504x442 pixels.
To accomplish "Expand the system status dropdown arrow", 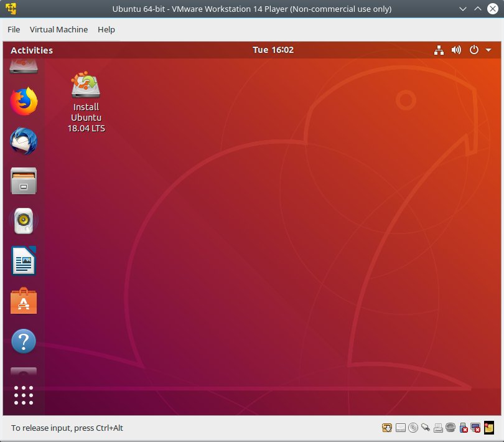I will point(487,50).
